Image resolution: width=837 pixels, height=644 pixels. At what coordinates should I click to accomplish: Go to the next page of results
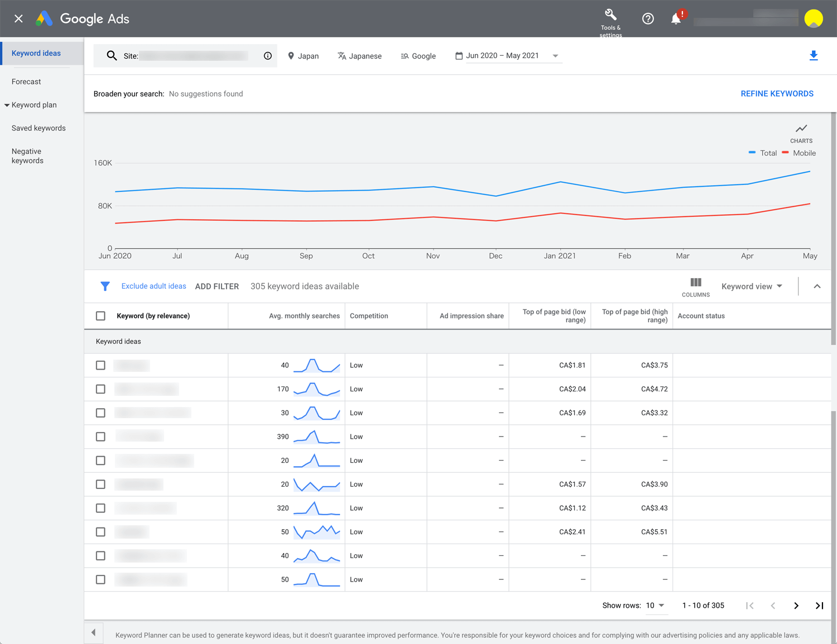point(796,606)
